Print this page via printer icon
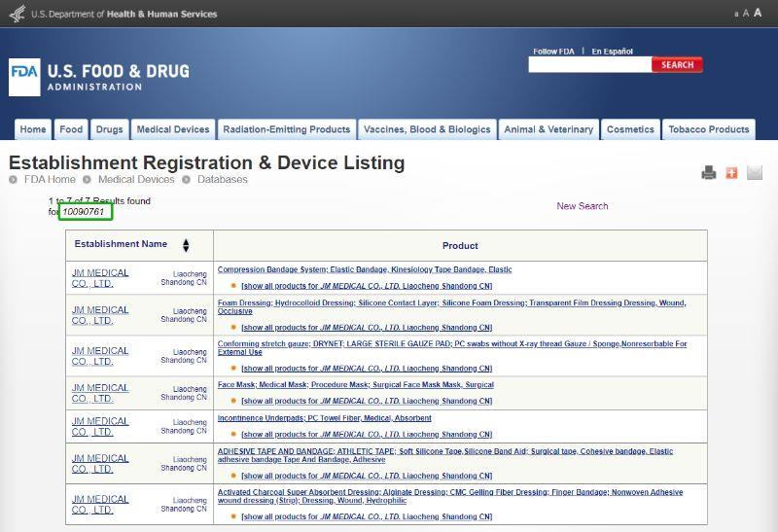 (709, 173)
